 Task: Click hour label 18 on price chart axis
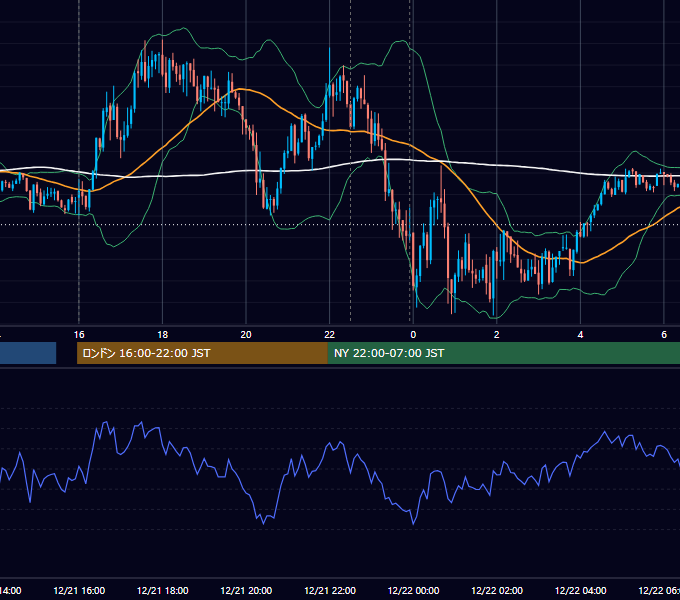(163, 335)
